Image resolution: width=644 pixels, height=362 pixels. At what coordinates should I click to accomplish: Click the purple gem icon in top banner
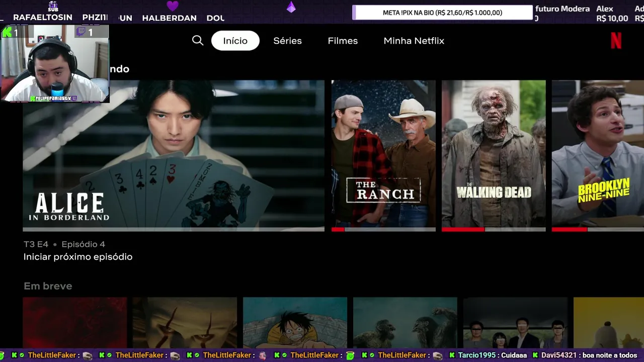[291, 7]
